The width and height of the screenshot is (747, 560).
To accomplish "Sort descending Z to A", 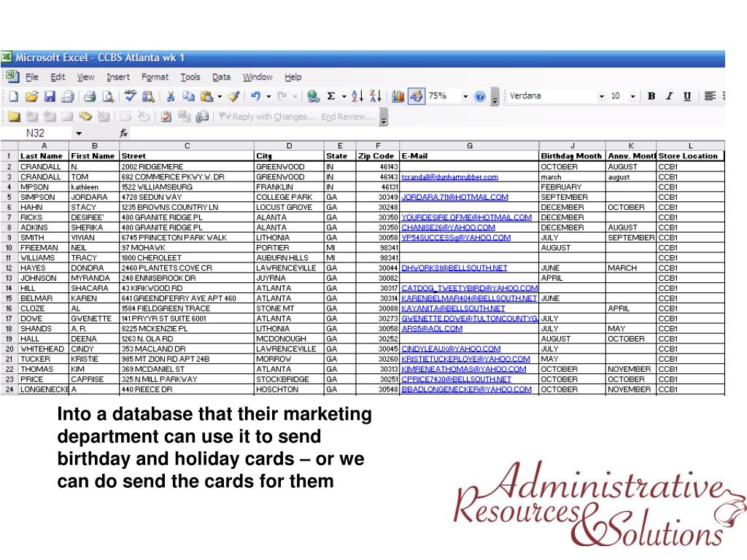I will tap(376, 97).
